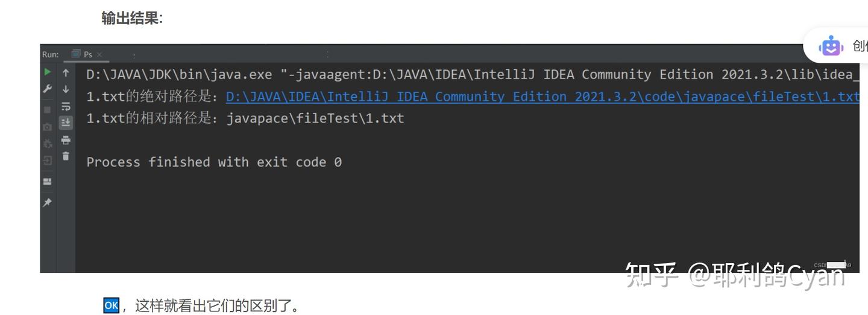Close the Ps run tab
This screenshot has height=315, width=868.
99,54
